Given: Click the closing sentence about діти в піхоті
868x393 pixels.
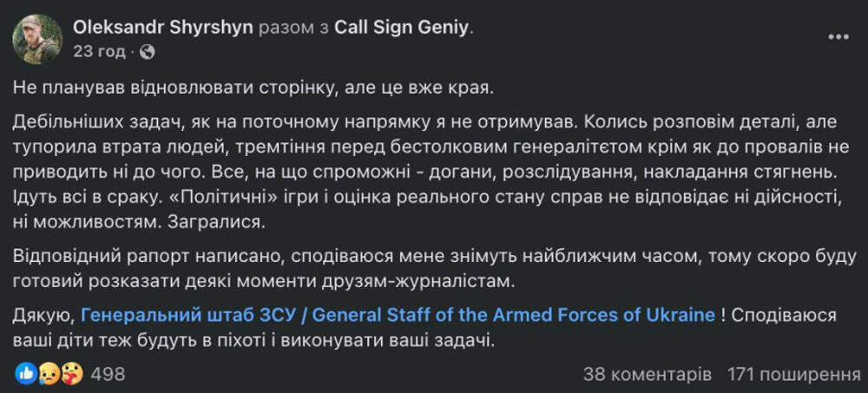Looking at the screenshot, I should pyautogui.click(x=425, y=328).
